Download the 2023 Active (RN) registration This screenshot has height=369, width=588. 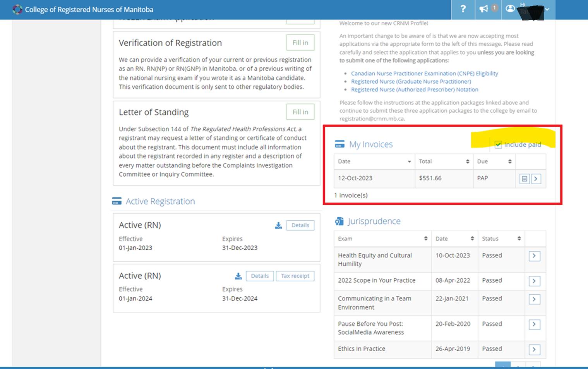point(278,225)
